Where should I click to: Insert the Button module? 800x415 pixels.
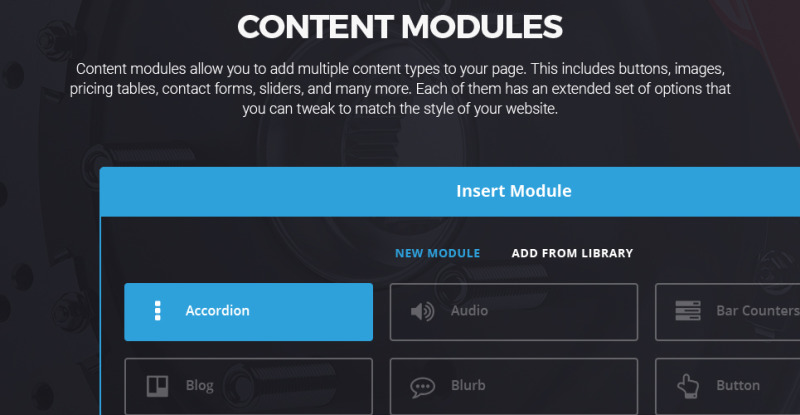tap(728, 386)
